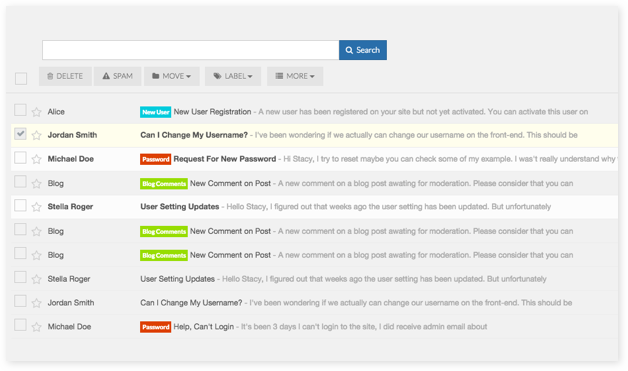The height and width of the screenshot is (371, 628).
Task: Open Request For New Password email subject
Action: click(225, 159)
